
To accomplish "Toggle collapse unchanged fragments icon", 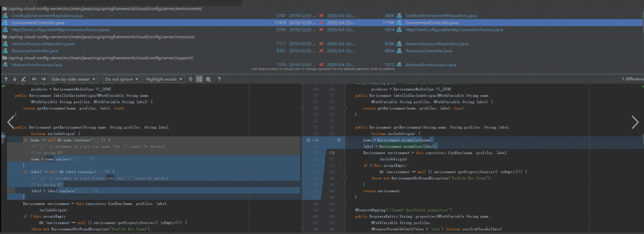I will pyautogui.click(x=191, y=79).
